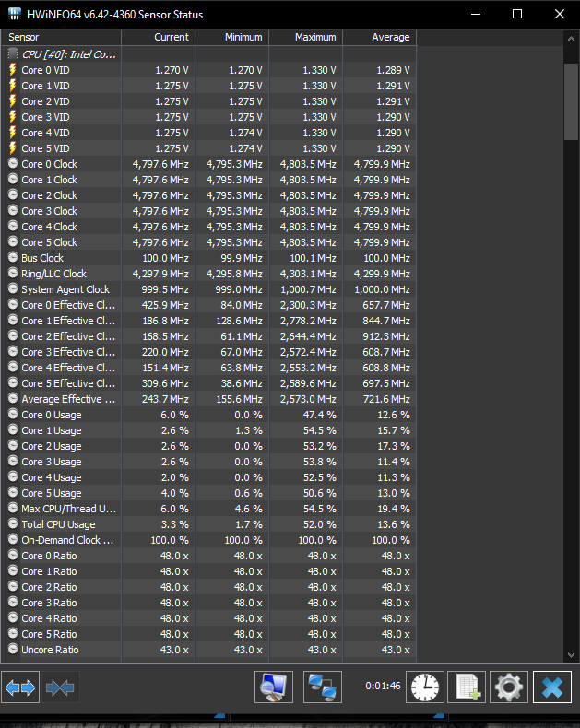The width and height of the screenshot is (580, 728).
Task: Select the Core 0 Ratio row
Action: 208,556
